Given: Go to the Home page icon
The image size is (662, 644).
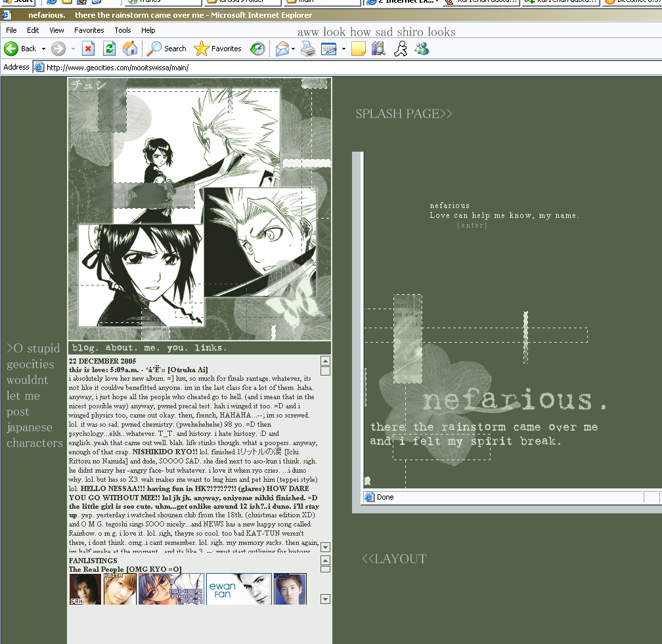Looking at the screenshot, I should (130, 49).
